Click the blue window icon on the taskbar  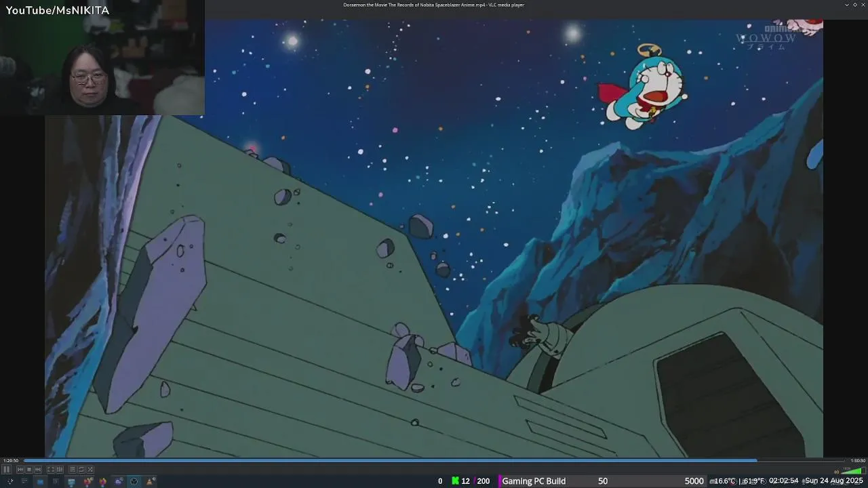tap(40, 481)
